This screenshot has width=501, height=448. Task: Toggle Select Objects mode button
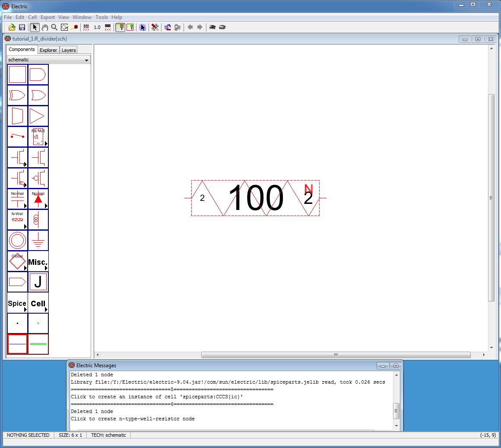click(120, 27)
